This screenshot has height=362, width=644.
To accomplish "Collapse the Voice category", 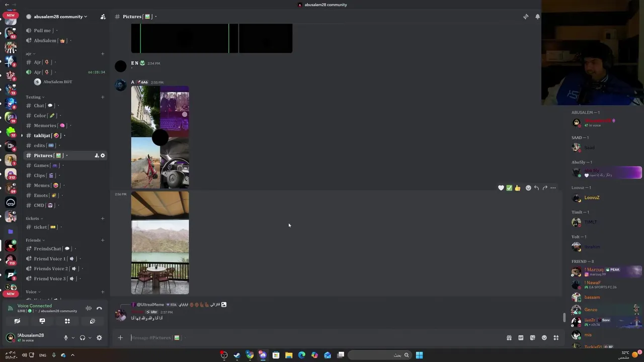I will pyautogui.click(x=33, y=292).
